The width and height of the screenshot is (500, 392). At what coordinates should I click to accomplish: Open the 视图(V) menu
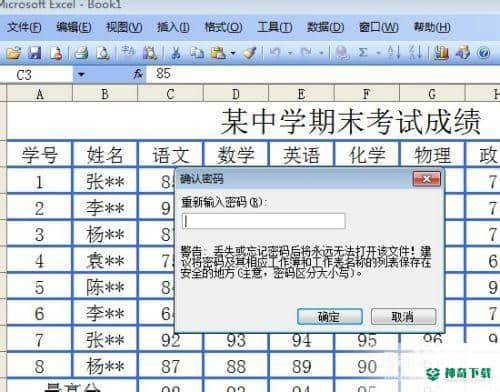point(124,27)
